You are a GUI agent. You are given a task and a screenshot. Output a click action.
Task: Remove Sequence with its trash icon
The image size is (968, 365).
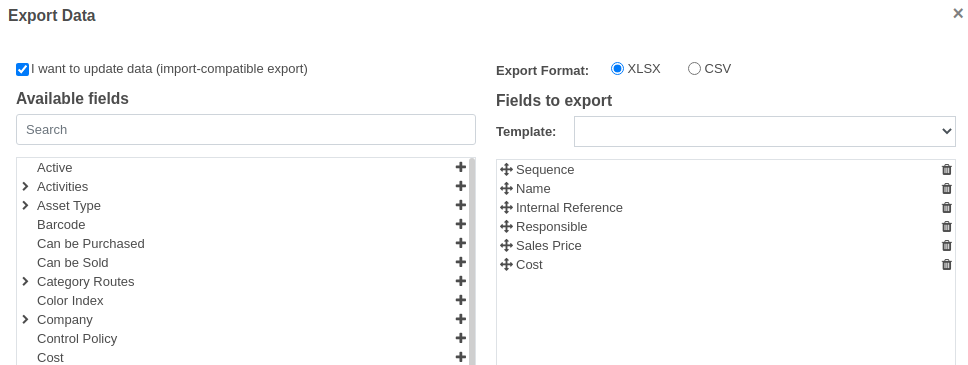coord(946,169)
